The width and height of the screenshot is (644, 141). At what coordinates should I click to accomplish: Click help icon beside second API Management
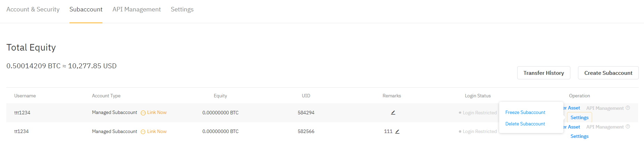(628, 127)
